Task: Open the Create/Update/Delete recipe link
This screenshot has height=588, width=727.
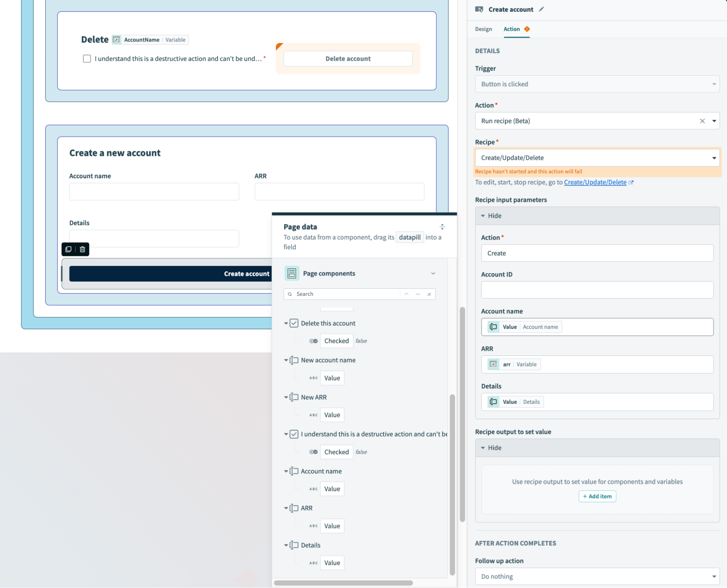Action: (595, 182)
